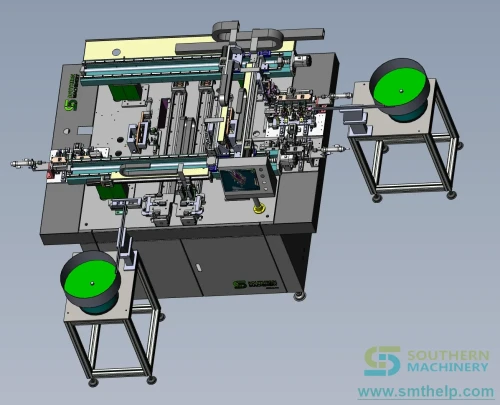Click the Southern Machinery logo on cabinet door
The width and height of the screenshot is (500, 405).
[255, 284]
